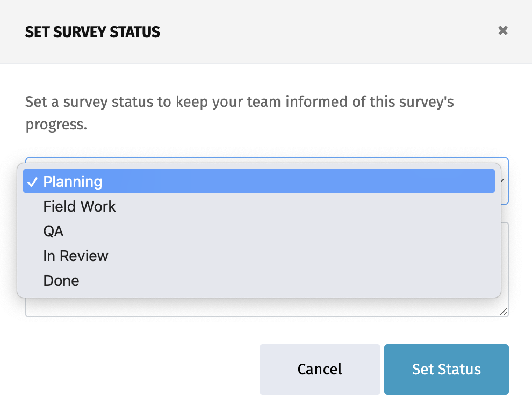Viewport: 532px width, 420px height.
Task: Select the In Review status option
Action: click(x=76, y=256)
